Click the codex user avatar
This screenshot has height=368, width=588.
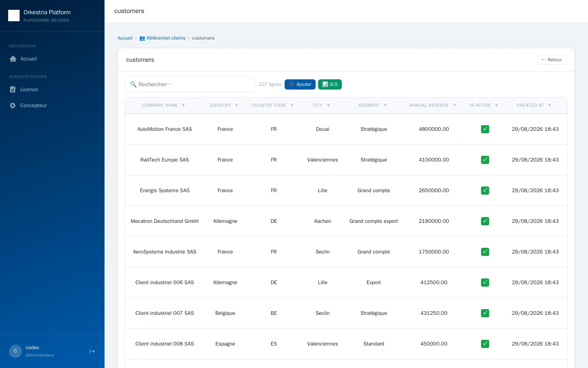click(16, 351)
